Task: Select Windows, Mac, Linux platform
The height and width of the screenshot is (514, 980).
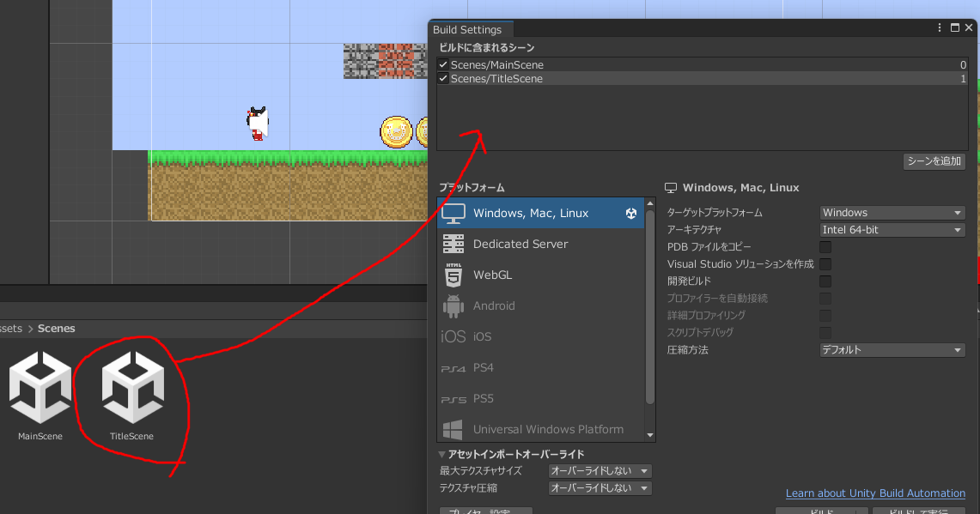Action: [x=540, y=213]
